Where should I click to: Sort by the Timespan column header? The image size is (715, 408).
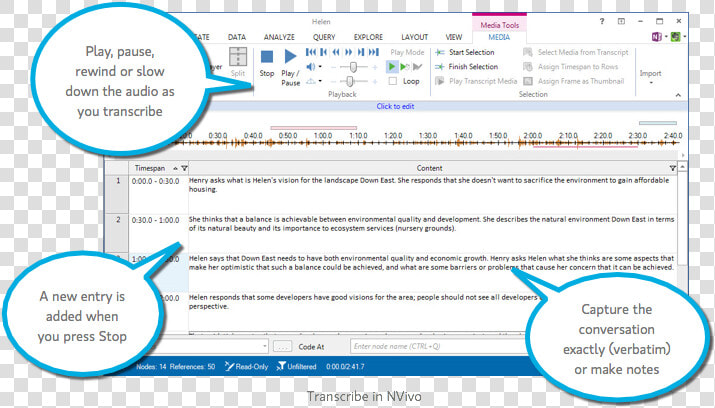point(150,168)
